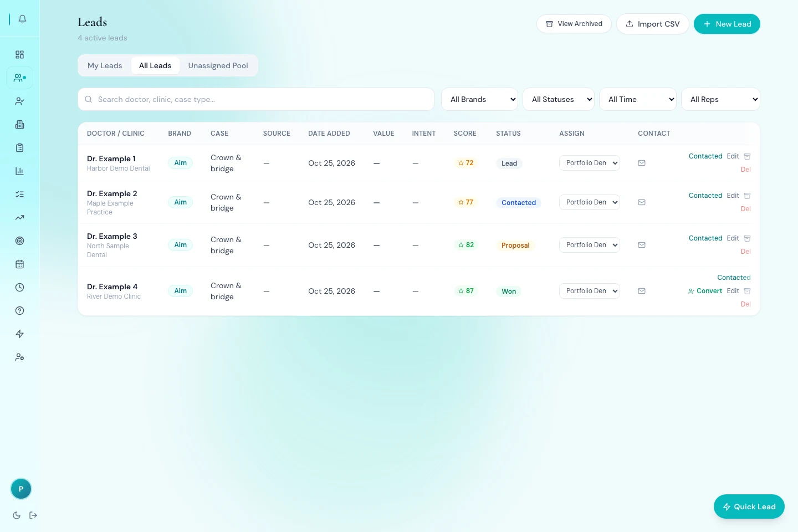This screenshot has width=798, height=532.
Task: Archive Dr. Example 4 lead
Action: point(747,291)
